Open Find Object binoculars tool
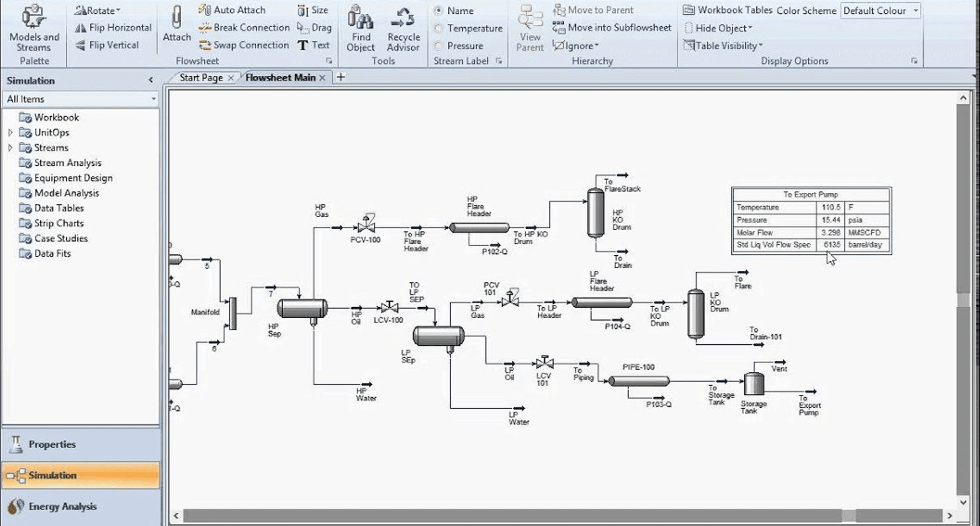Screen dimensions: 980x526 [361, 28]
